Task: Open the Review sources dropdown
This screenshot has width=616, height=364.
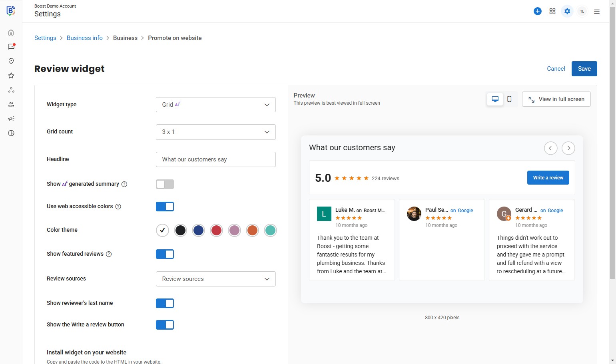Action: coord(215,279)
